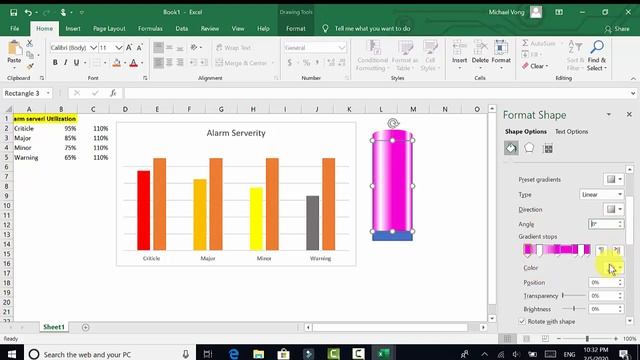
Task: Select left text alignment
Action: click(x=158, y=62)
